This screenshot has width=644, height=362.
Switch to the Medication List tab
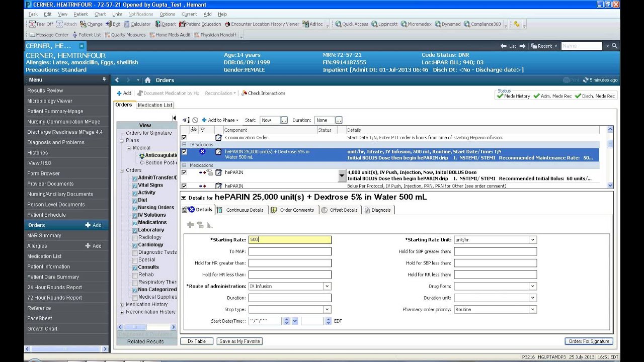click(155, 105)
